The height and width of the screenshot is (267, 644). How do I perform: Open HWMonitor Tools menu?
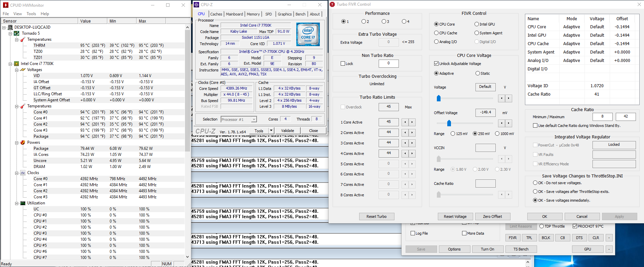tap(31, 14)
